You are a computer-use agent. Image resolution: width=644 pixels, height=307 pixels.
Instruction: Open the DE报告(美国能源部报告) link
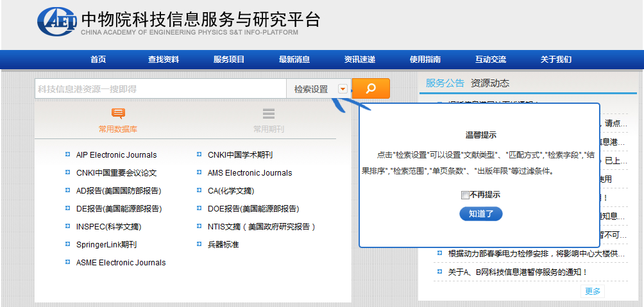pos(119,209)
